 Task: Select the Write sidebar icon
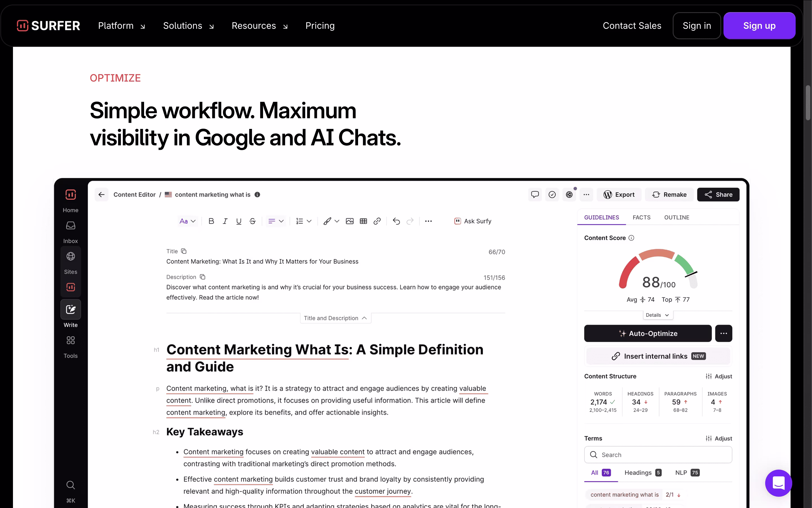coord(70,309)
